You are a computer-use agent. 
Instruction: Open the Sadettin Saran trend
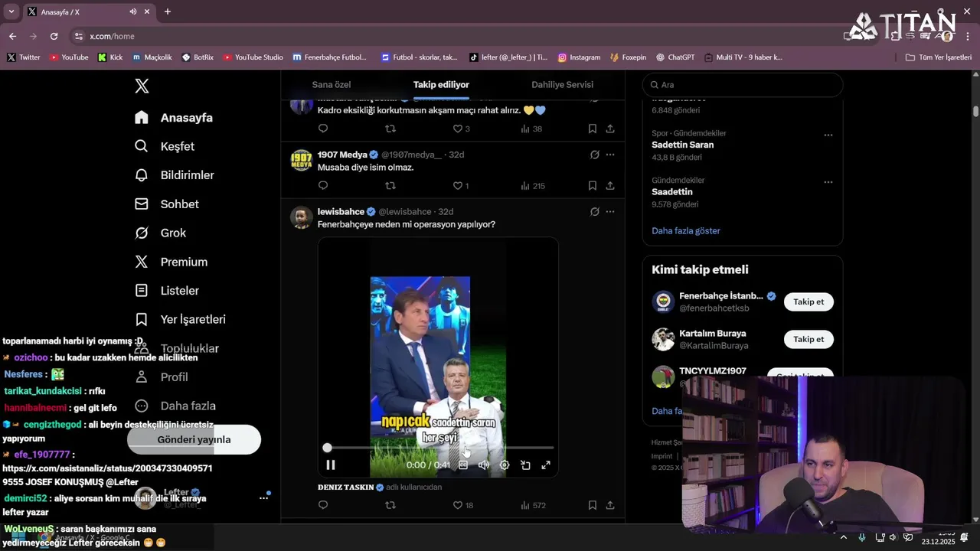tap(683, 145)
